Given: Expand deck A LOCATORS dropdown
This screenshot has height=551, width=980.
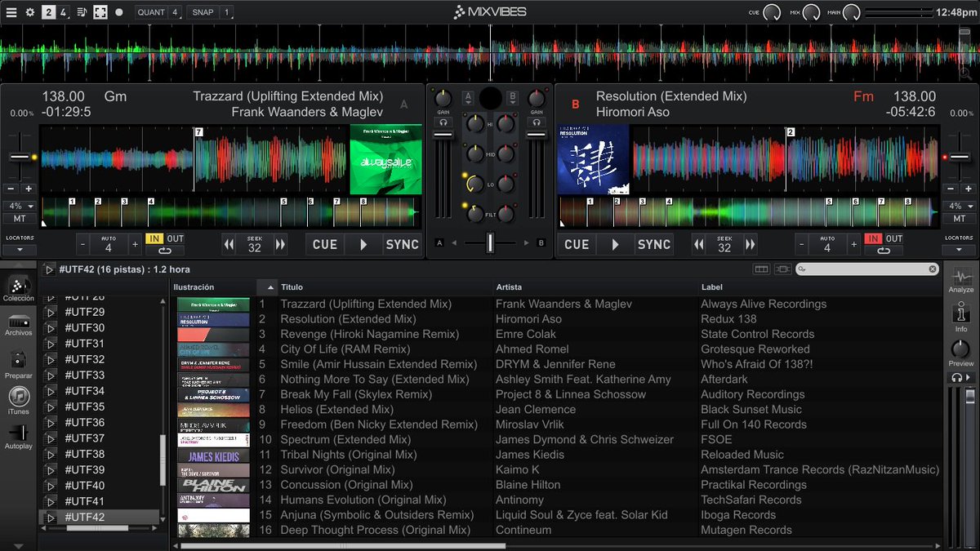Looking at the screenshot, I should 20,250.
